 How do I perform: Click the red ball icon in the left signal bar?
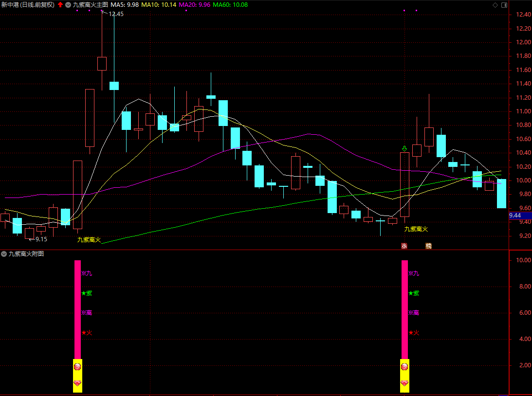pyautogui.click(x=77, y=366)
